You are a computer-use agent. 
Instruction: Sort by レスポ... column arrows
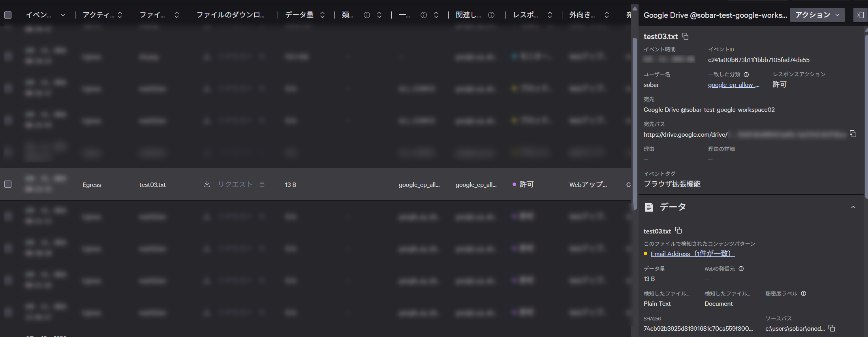(550, 15)
